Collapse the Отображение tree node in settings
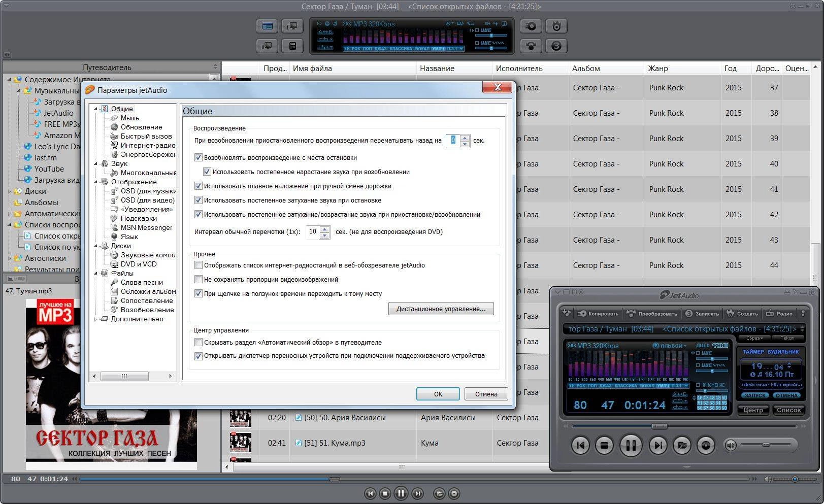The image size is (824, 504). (x=95, y=182)
